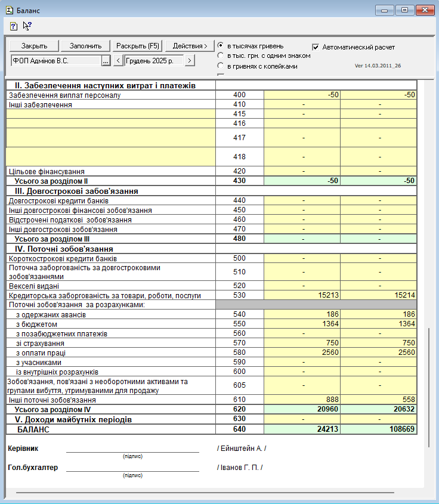Screen dimensions: 439x504
Task: Select 'в гривнях с копейками' radio option
Action: (221, 66)
